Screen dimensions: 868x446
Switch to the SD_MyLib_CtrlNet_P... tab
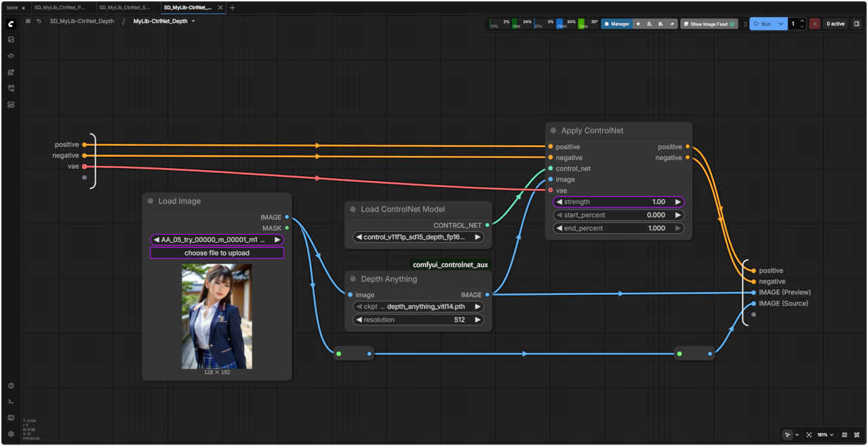60,7
